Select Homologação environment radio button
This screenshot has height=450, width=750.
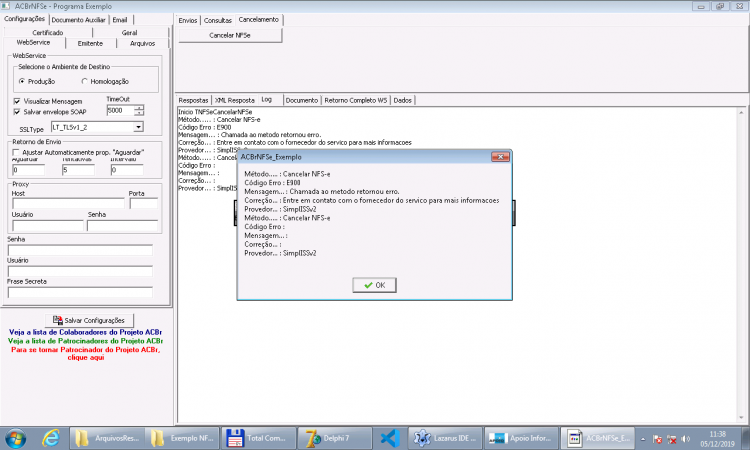click(85, 81)
